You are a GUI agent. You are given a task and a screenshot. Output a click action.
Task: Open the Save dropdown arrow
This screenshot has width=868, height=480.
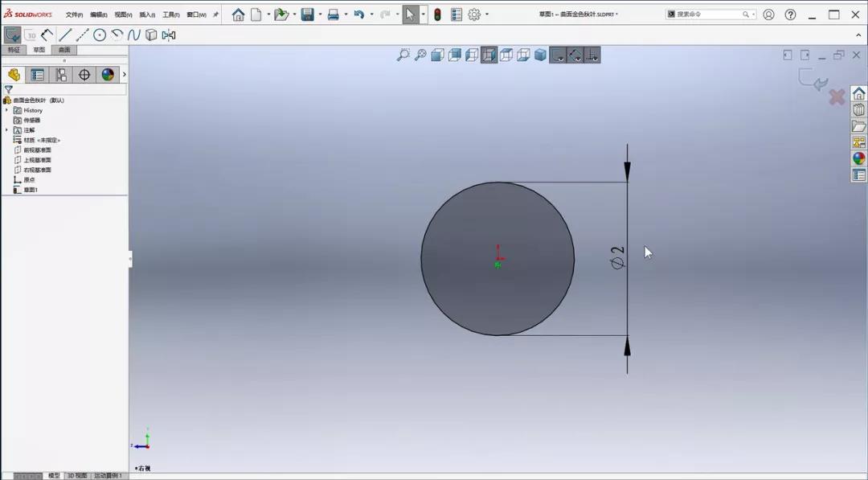tap(320, 14)
